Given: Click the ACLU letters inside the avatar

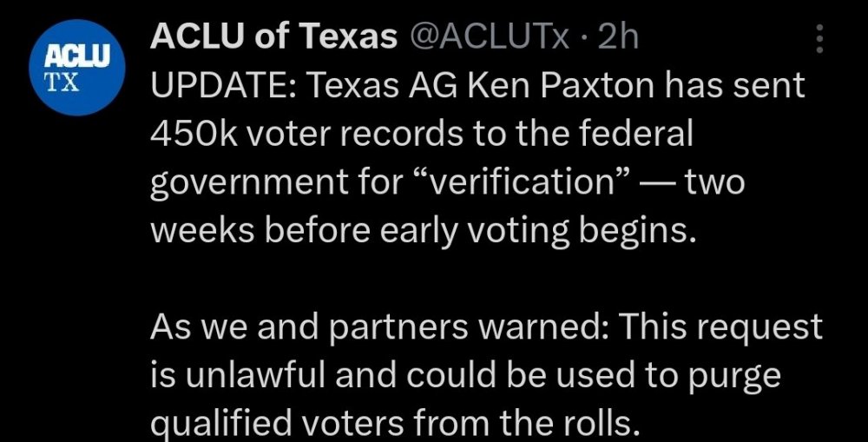Looking at the screenshot, I should click(76, 57).
